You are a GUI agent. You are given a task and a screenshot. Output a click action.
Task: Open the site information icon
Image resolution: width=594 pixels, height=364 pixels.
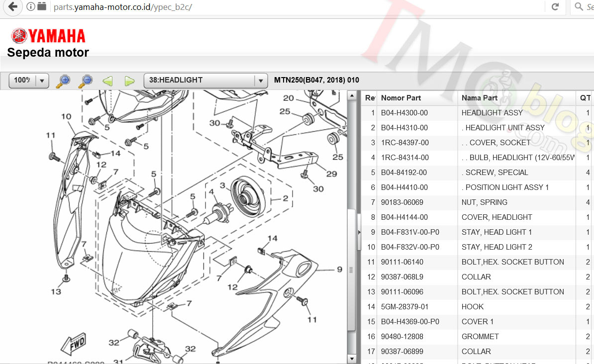(x=31, y=6)
